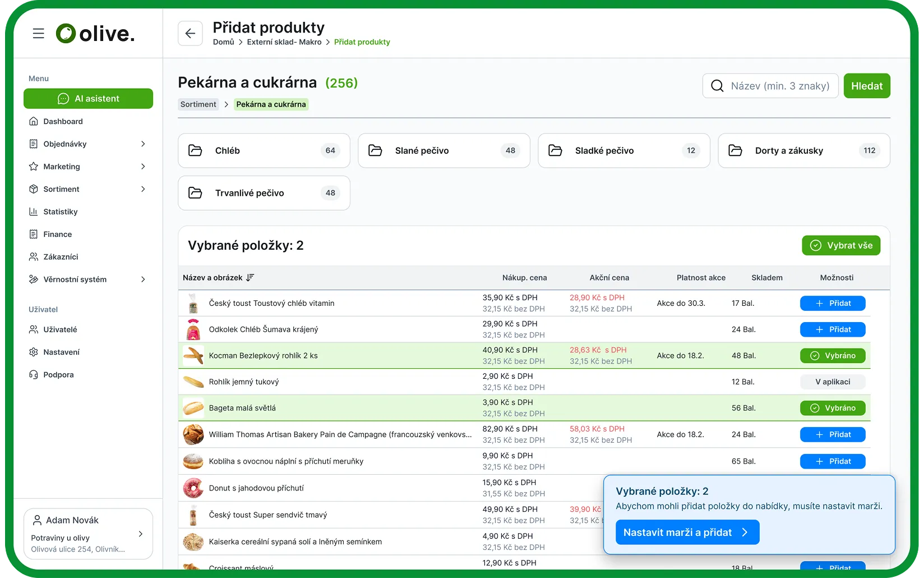Viewport: 924px width, 578px height.
Task: Click the sort icon beside Název a obrázek
Action: 250,278
